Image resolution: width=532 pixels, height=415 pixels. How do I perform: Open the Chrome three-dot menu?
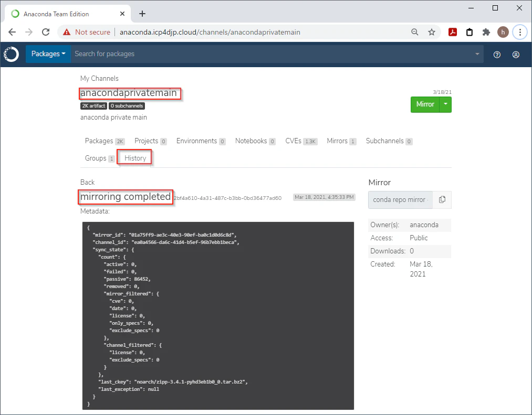point(520,32)
